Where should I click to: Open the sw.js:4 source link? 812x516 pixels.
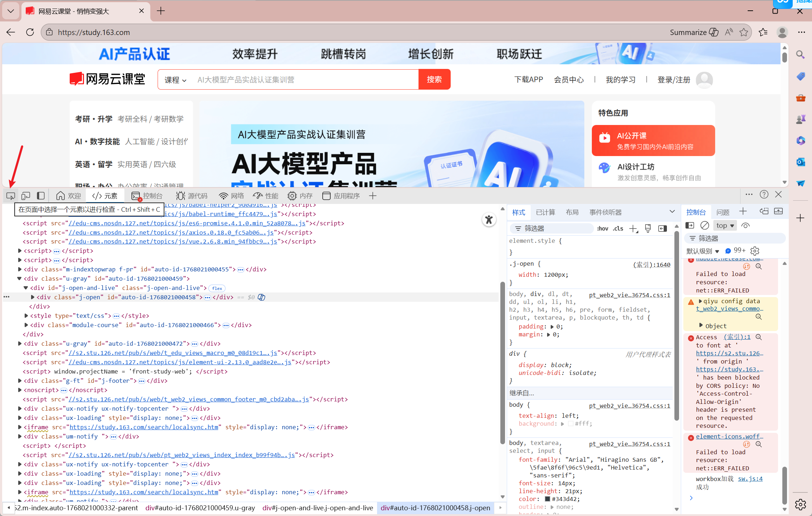(x=750, y=479)
